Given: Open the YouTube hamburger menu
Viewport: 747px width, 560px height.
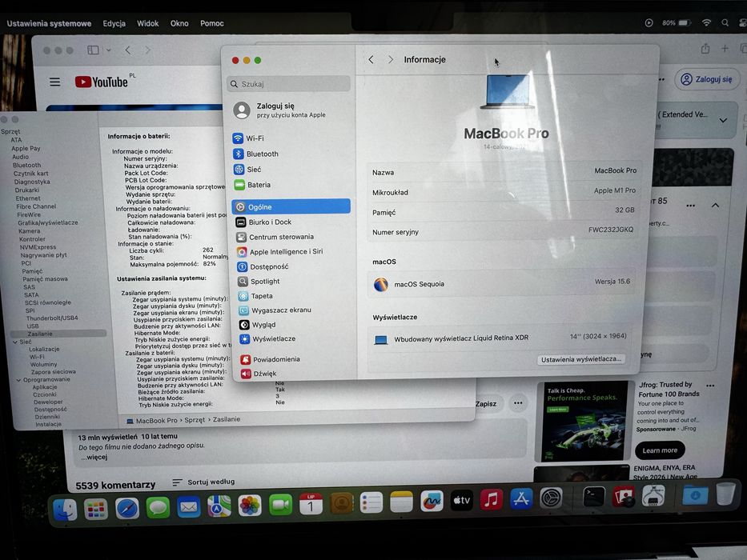Looking at the screenshot, I should pos(54,82).
